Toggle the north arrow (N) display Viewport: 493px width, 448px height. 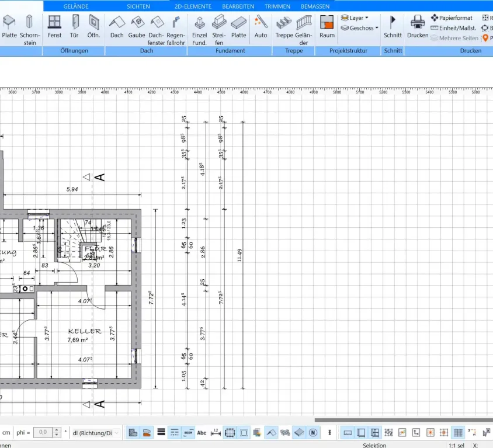coord(313,433)
